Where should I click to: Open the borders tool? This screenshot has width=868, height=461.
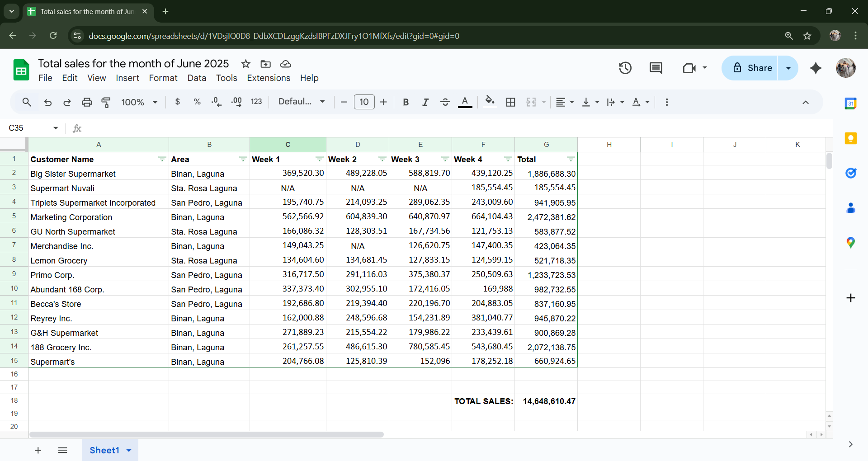pos(510,102)
